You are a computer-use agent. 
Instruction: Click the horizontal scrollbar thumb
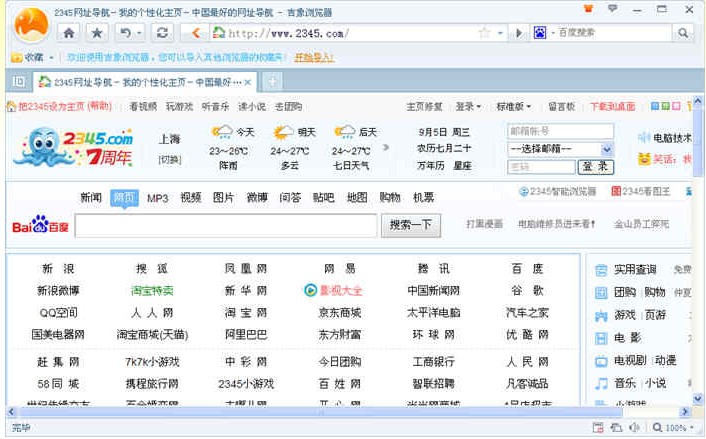click(320, 412)
